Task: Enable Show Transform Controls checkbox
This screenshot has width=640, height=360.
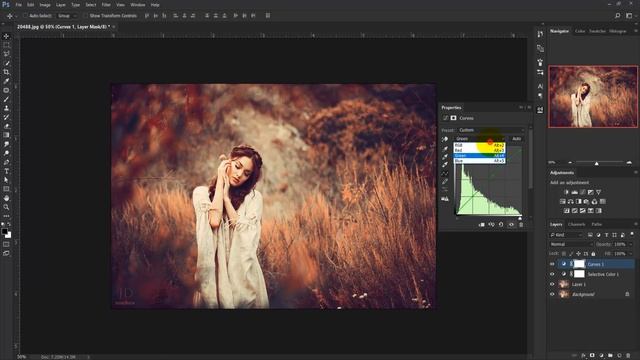Action: (x=86, y=16)
